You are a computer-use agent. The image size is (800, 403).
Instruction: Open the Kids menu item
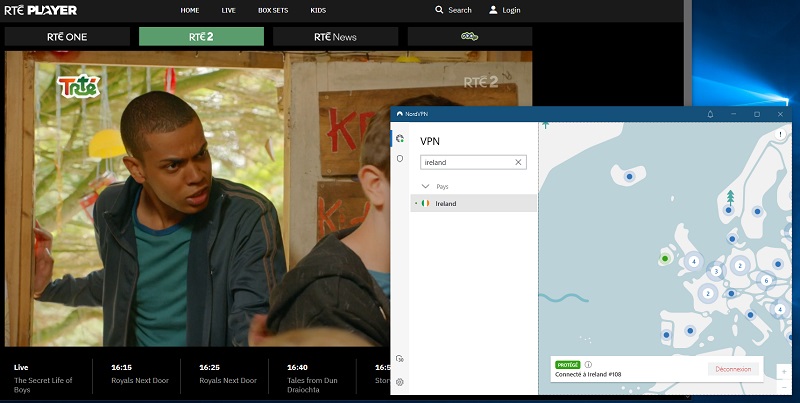click(318, 10)
